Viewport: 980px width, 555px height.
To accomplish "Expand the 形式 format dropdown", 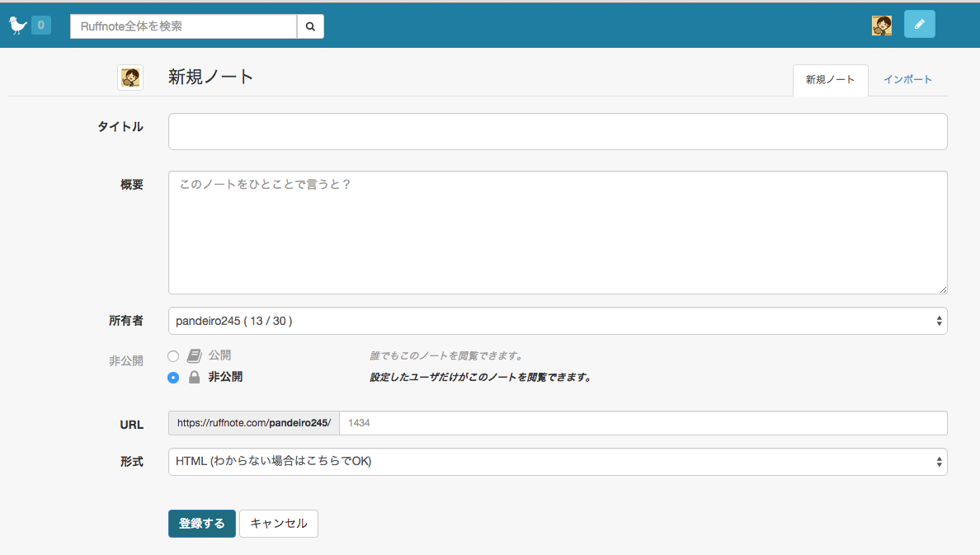I will point(557,462).
